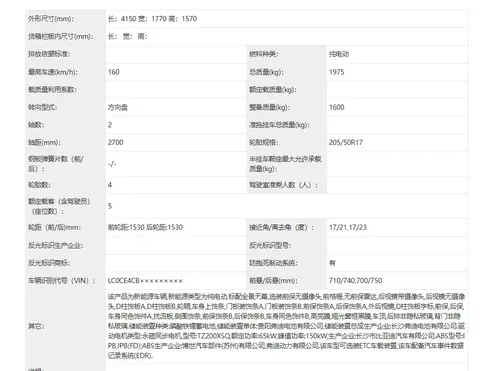Select the tire count value 4
The width and height of the screenshot is (480, 371).
pos(110,185)
